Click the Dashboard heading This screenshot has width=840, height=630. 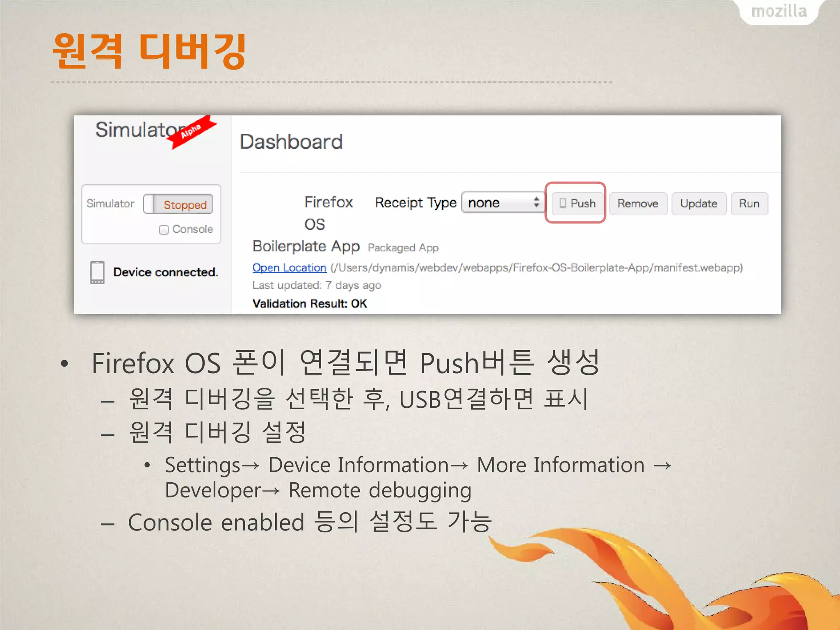click(291, 142)
